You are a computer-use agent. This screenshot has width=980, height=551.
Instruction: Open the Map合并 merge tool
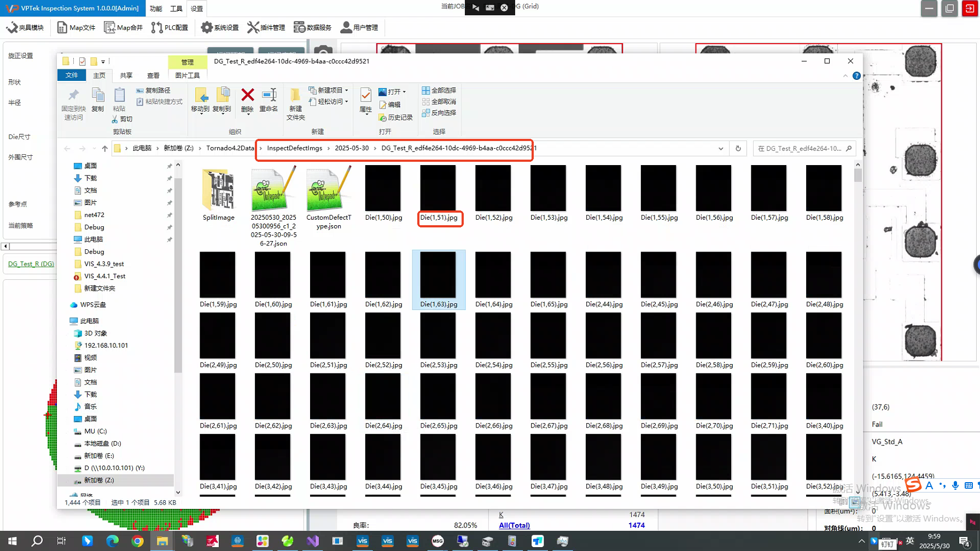pos(124,27)
